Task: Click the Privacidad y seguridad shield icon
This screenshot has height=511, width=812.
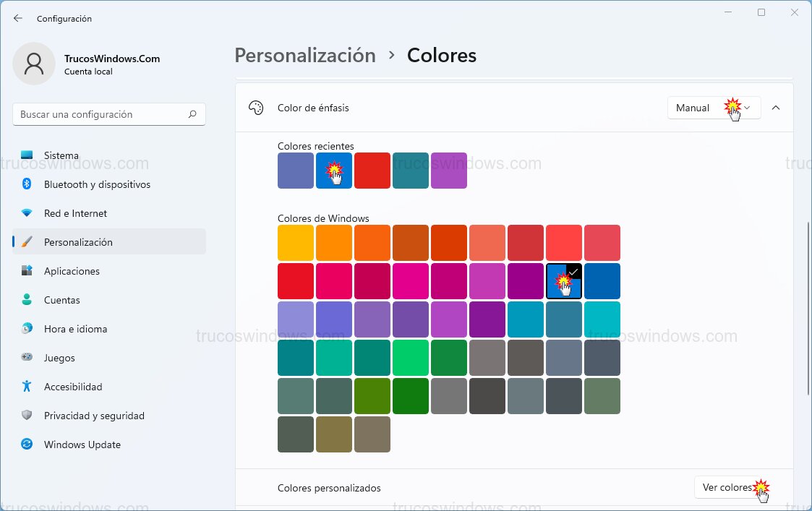Action: click(27, 416)
